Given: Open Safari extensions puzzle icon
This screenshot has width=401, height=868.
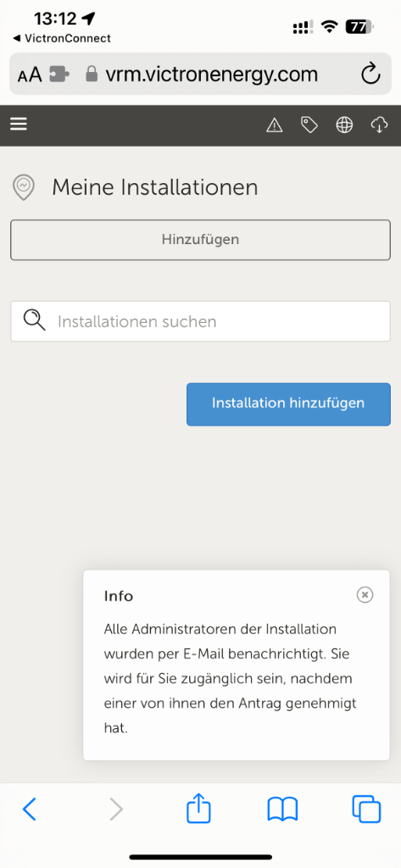Looking at the screenshot, I should point(59,75).
